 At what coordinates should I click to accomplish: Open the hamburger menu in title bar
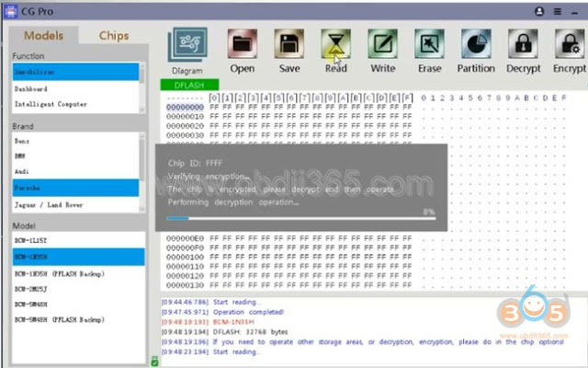point(558,12)
